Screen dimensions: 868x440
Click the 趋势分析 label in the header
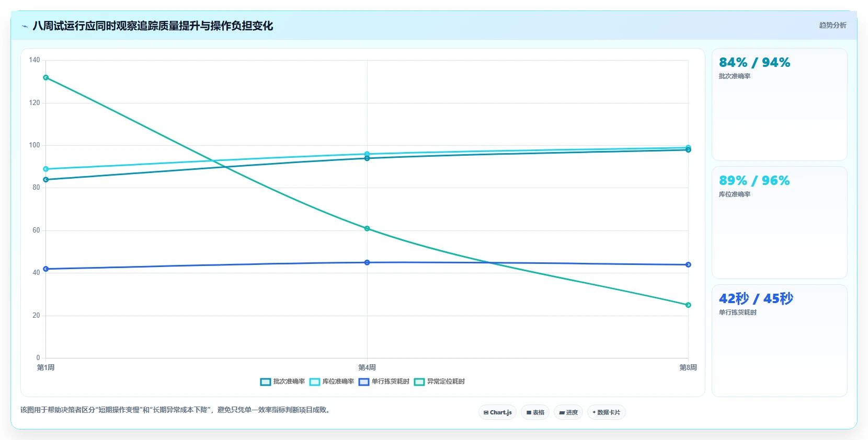tap(832, 25)
